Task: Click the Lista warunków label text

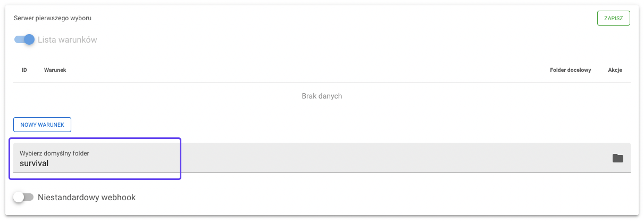Action: 68,40
